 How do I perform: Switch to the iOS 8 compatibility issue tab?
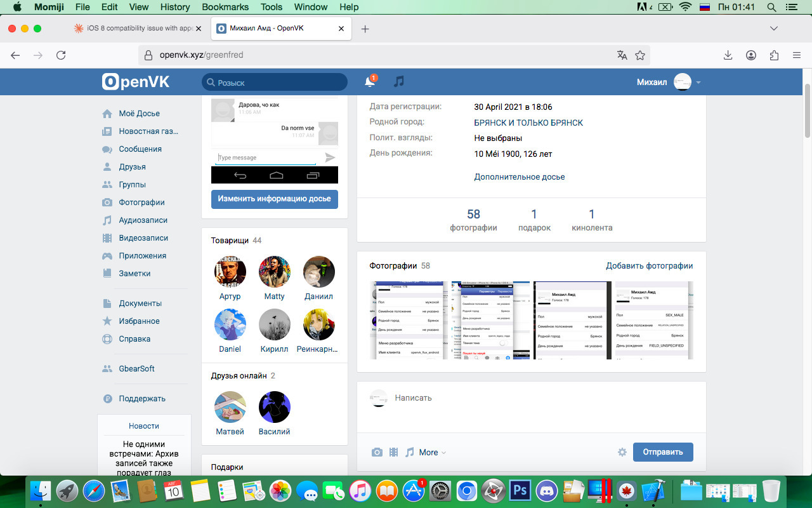click(x=138, y=29)
